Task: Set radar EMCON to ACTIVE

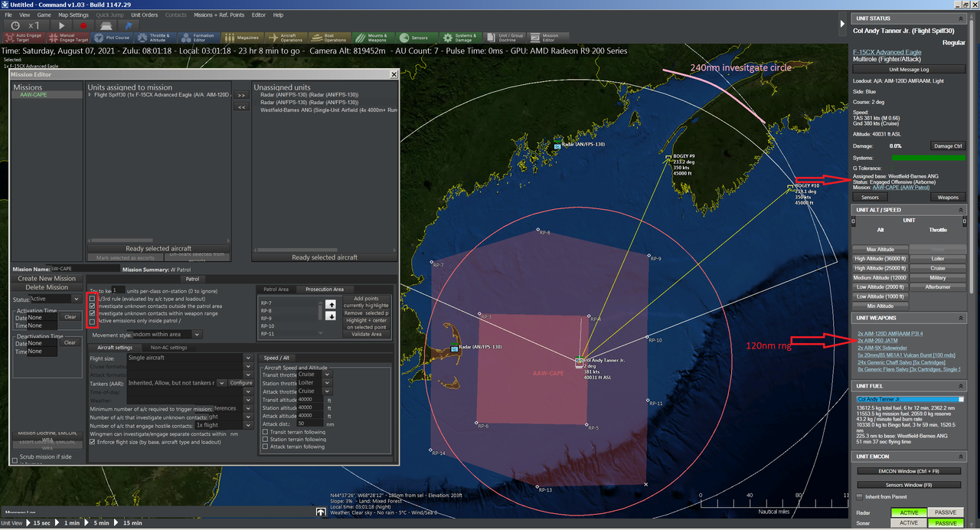Action: point(908,512)
